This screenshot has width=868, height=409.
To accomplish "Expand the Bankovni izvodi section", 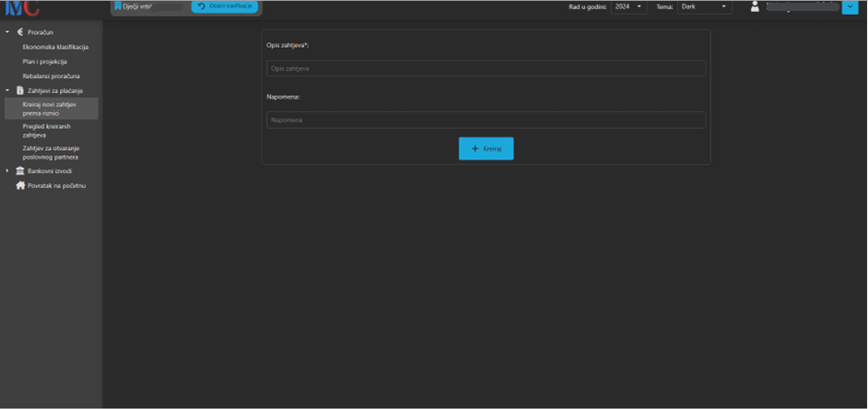I will point(8,171).
